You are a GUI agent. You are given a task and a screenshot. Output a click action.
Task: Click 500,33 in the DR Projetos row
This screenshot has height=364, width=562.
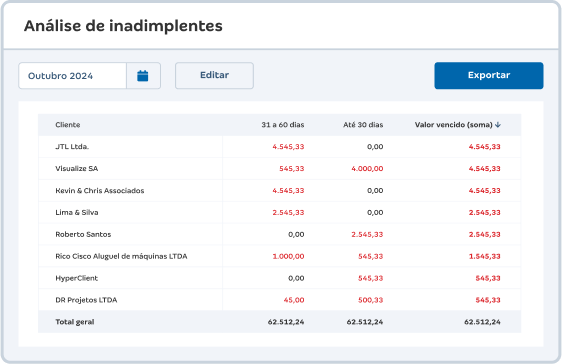(371, 300)
